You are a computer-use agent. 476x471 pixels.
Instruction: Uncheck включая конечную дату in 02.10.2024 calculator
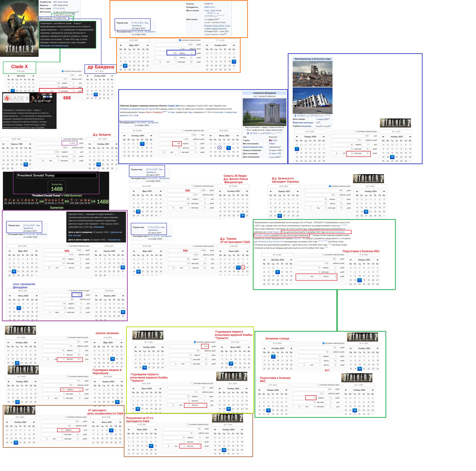(323, 343)
